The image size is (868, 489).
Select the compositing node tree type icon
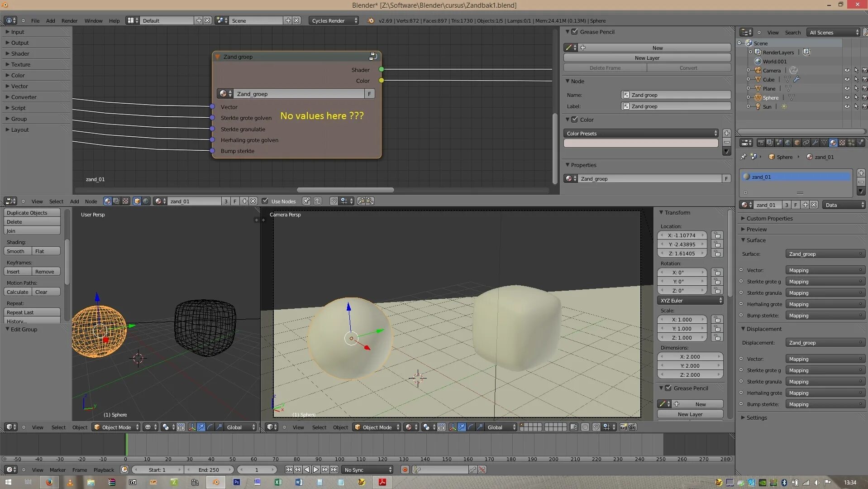coord(116,201)
